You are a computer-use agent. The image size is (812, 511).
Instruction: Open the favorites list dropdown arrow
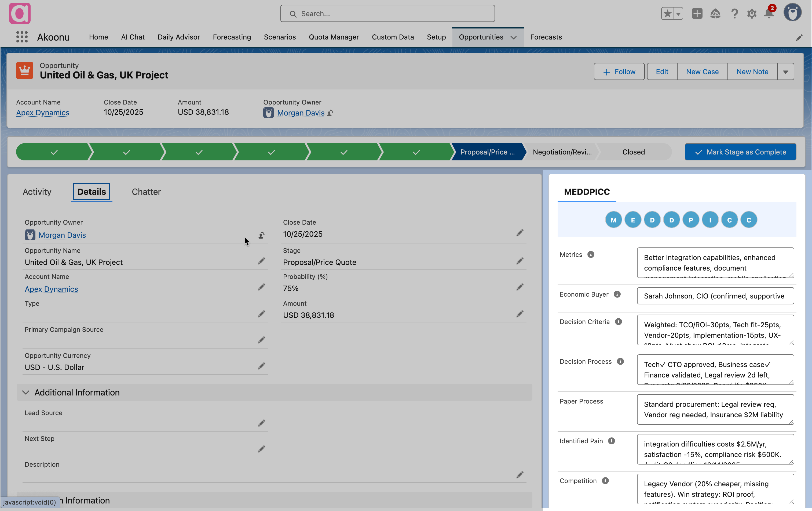point(678,14)
